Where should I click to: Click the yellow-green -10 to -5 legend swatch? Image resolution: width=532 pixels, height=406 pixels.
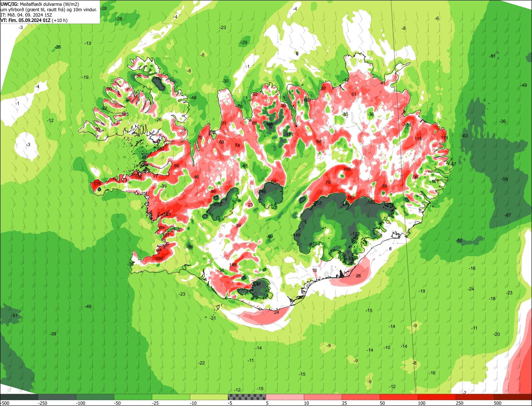click(x=209, y=397)
